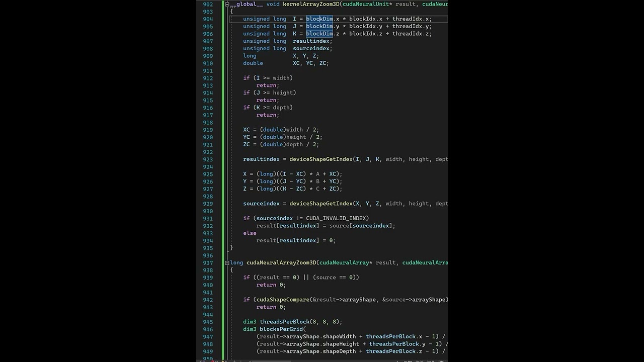The height and width of the screenshot is (362, 644).
Task: Collapse the kernelArrayZoom3D function fold marker
Action: 227,4
